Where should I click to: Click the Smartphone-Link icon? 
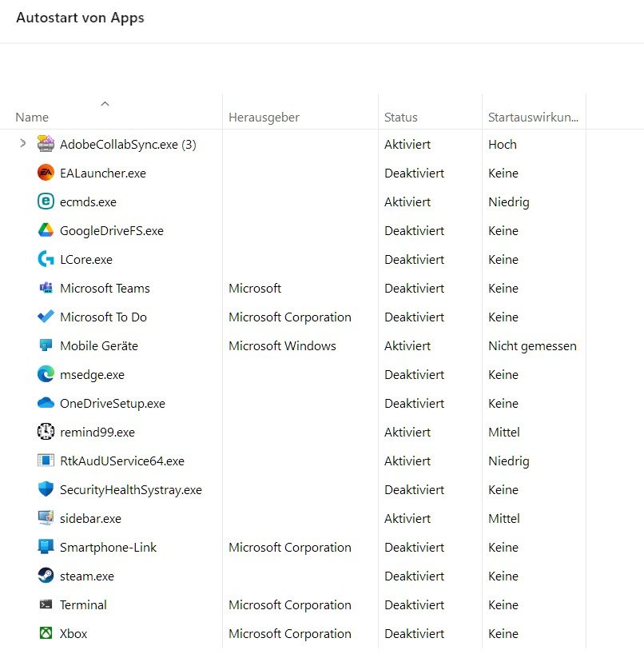pyautogui.click(x=46, y=547)
